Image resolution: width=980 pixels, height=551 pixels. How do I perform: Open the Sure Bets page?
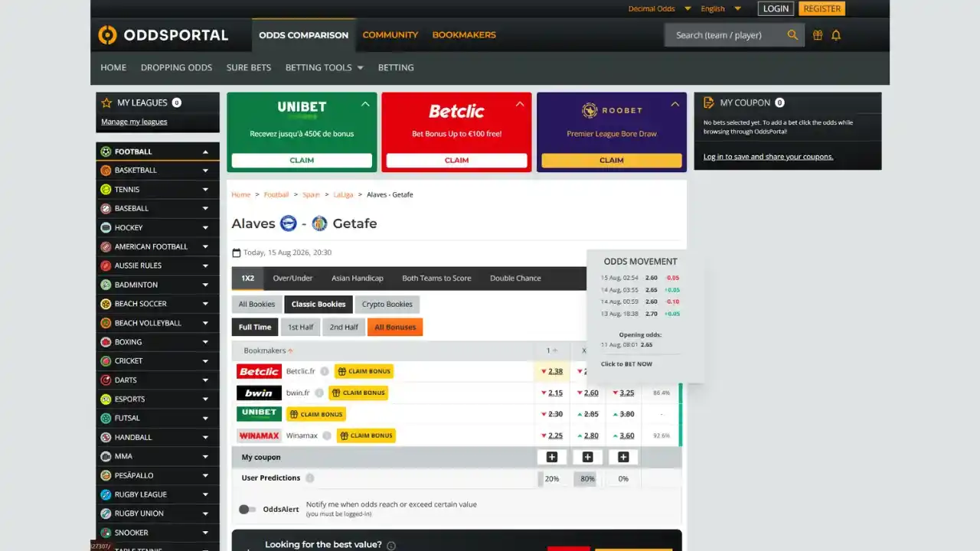point(249,67)
